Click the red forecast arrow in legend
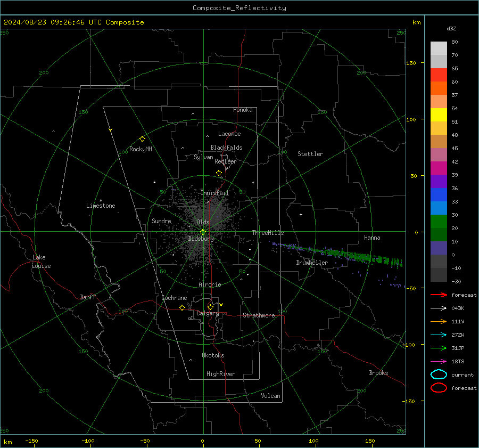Image resolution: width=479 pixels, height=448 pixels. [439, 295]
